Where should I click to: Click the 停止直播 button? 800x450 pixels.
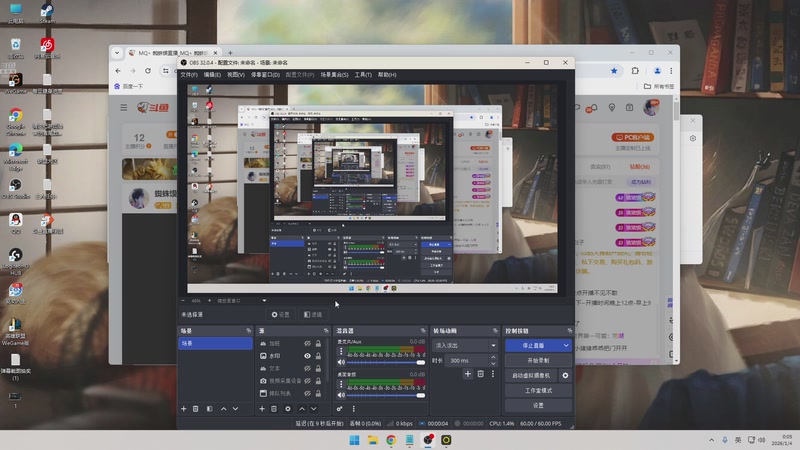coord(533,345)
